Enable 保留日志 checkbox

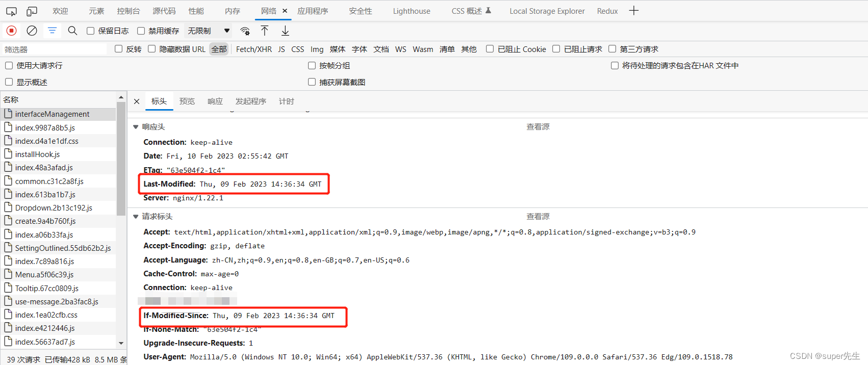pyautogui.click(x=90, y=31)
